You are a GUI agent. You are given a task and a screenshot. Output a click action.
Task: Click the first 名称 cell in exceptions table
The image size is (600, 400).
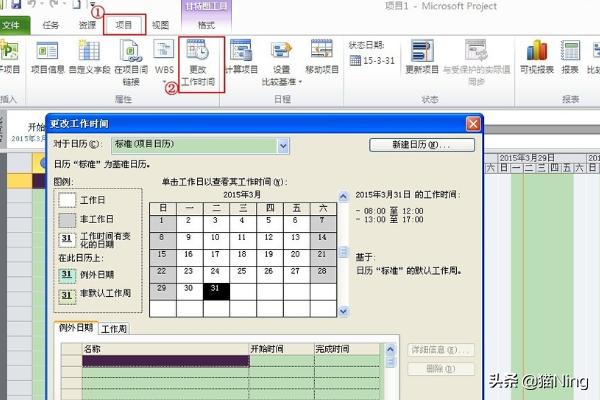pos(165,361)
